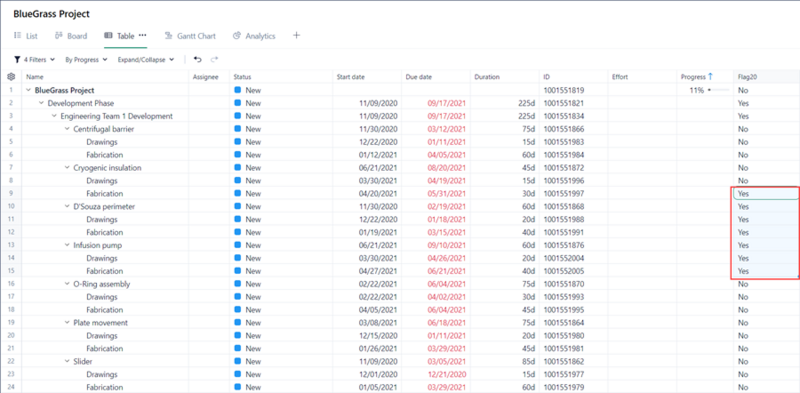Click start date 04/05/2021
The height and width of the screenshot is (393, 800).
(379, 309)
